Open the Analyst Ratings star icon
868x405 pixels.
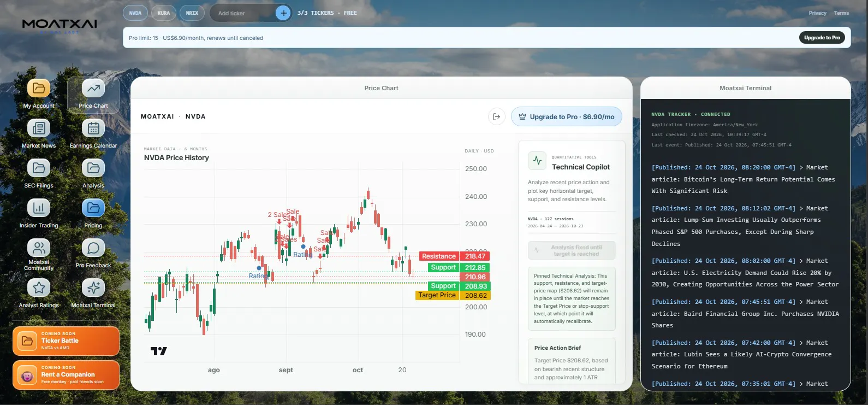point(39,287)
